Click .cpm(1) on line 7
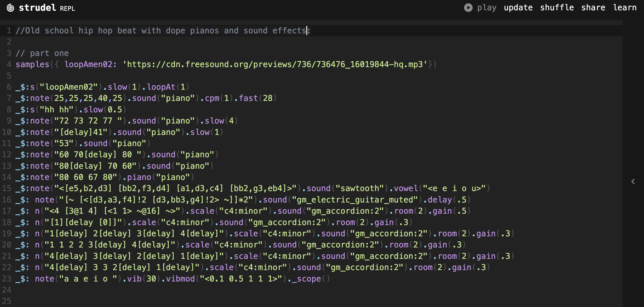The width and height of the screenshot is (644, 307). [217, 98]
